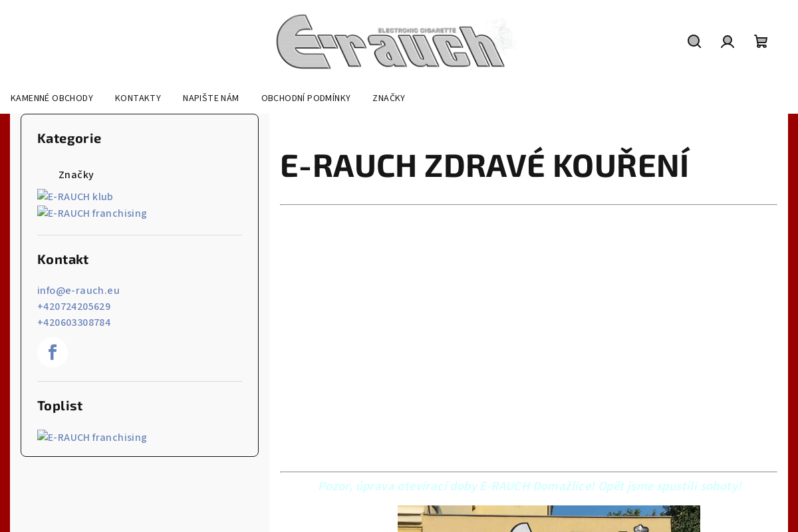Expand the Značky category item
Image resolution: width=798 pixels, height=532 pixels.
click(76, 174)
